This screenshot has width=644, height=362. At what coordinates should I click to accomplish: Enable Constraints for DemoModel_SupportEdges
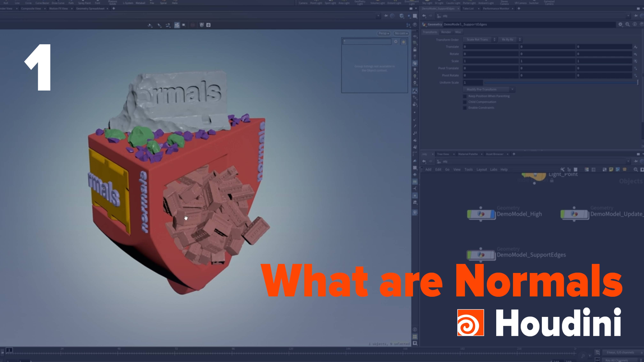pyautogui.click(x=465, y=108)
